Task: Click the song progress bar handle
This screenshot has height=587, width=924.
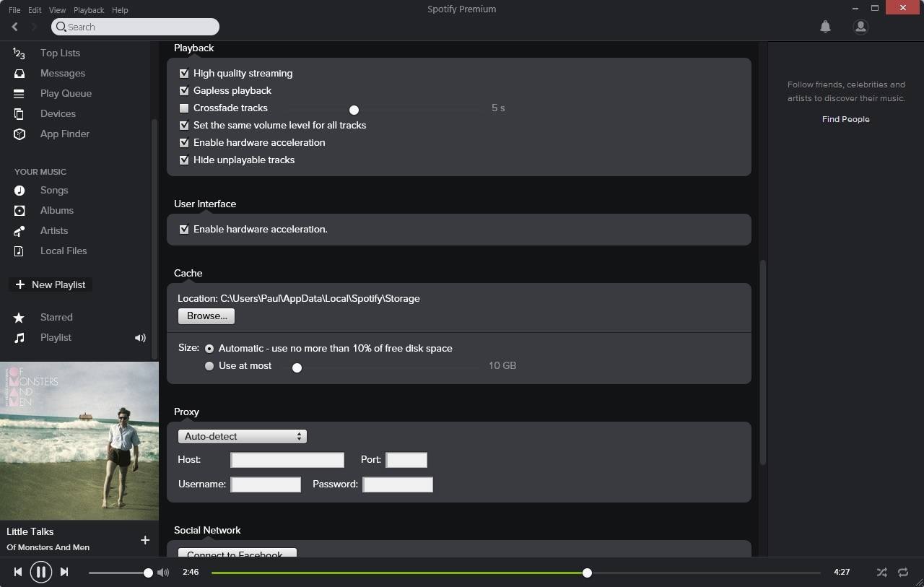Action: (587, 573)
